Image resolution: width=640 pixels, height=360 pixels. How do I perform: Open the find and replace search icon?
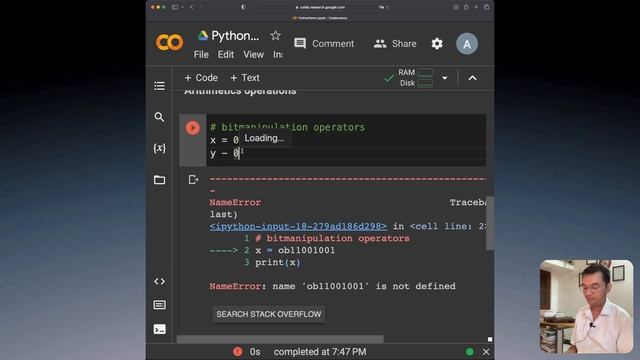[160, 117]
